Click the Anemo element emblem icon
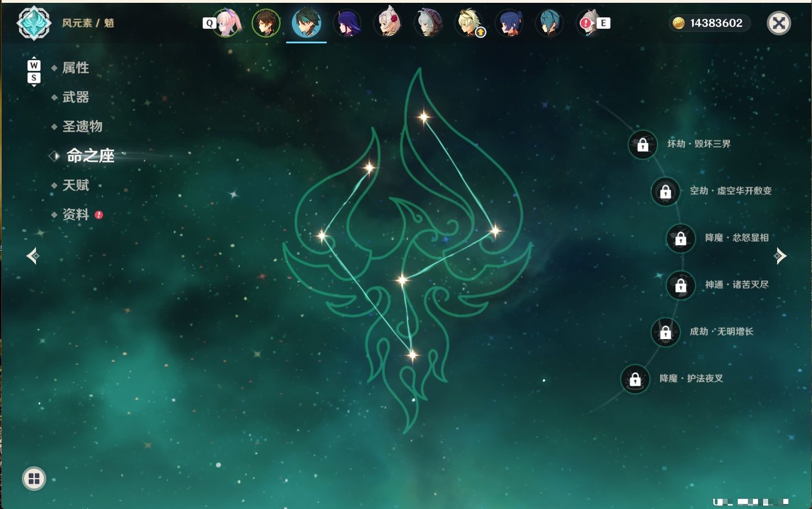The height and width of the screenshot is (509, 812). point(34,23)
